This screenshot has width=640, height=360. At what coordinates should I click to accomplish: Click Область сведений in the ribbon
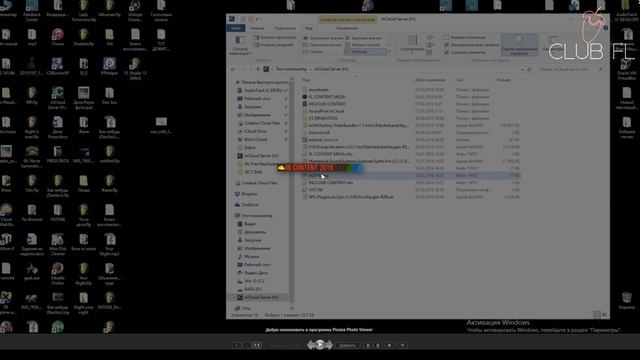click(273, 44)
